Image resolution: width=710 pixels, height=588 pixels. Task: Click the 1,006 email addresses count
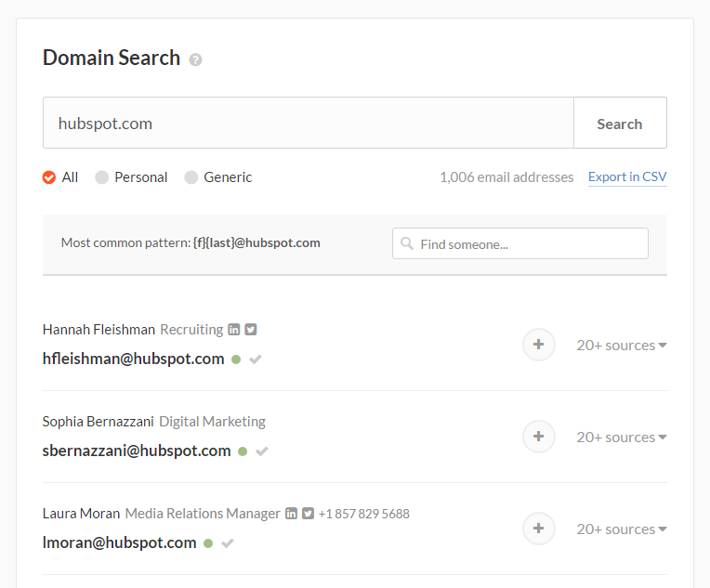click(506, 177)
